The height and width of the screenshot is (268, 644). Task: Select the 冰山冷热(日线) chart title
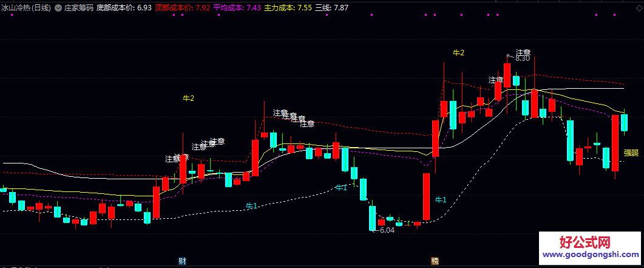26,7
